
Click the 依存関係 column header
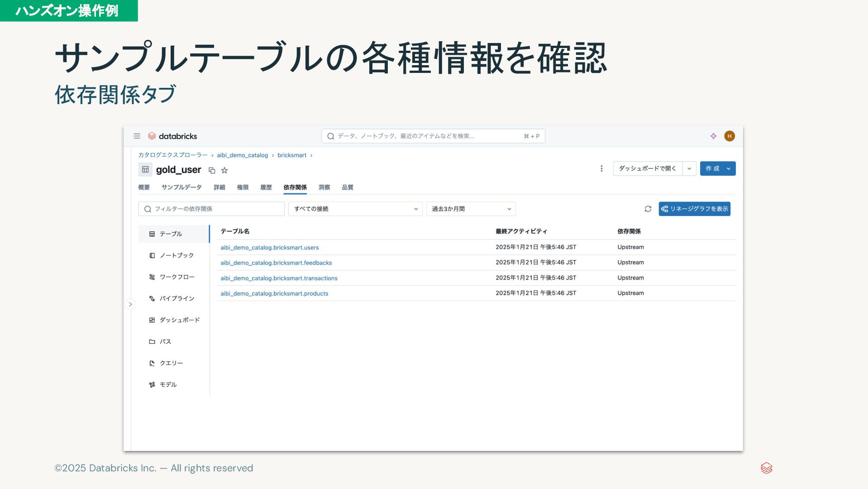click(x=629, y=231)
